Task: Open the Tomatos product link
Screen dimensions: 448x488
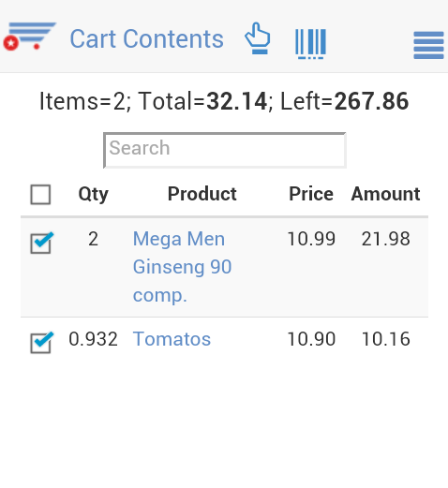Action: (172, 339)
